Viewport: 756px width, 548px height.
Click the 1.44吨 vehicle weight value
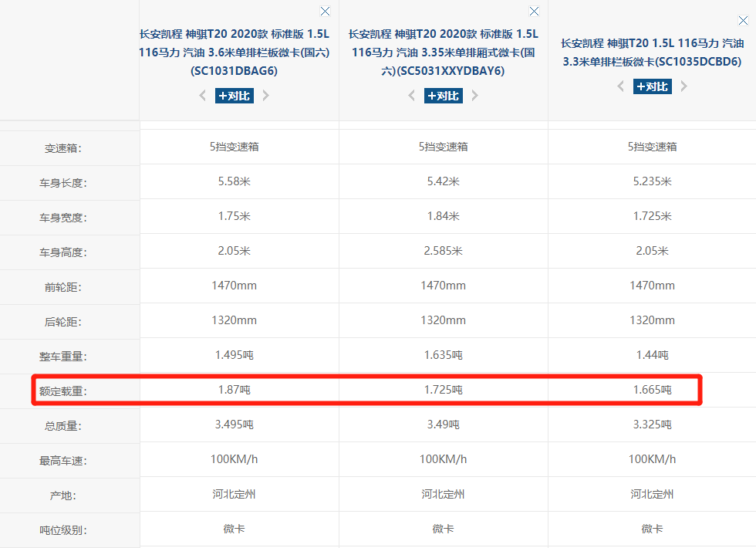[653, 355]
